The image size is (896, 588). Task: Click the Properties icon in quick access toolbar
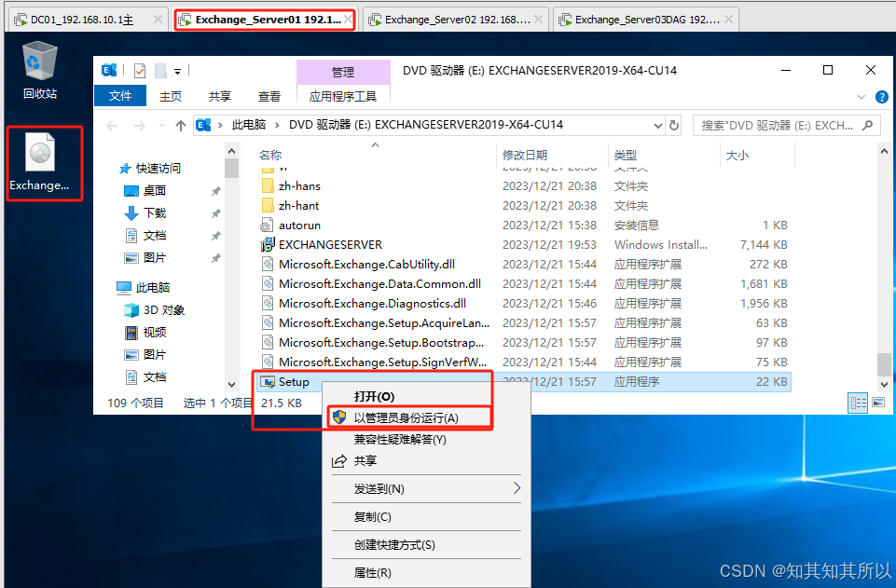[140, 70]
